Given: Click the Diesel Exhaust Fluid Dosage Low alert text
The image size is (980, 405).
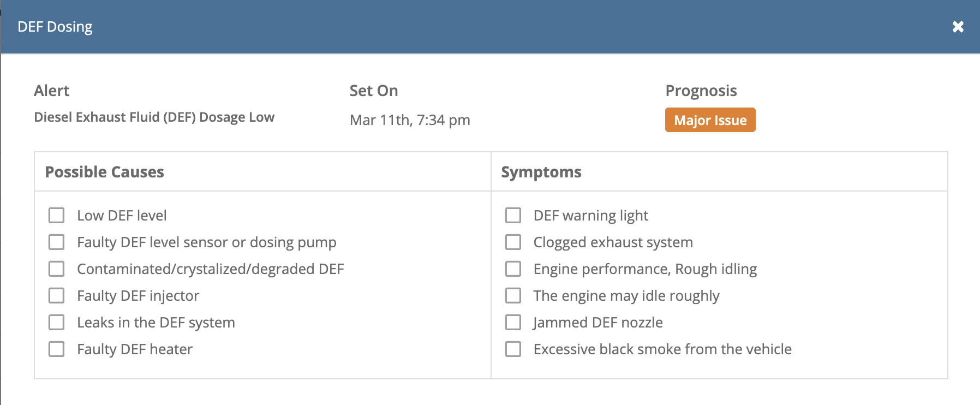Looking at the screenshot, I should click(154, 117).
